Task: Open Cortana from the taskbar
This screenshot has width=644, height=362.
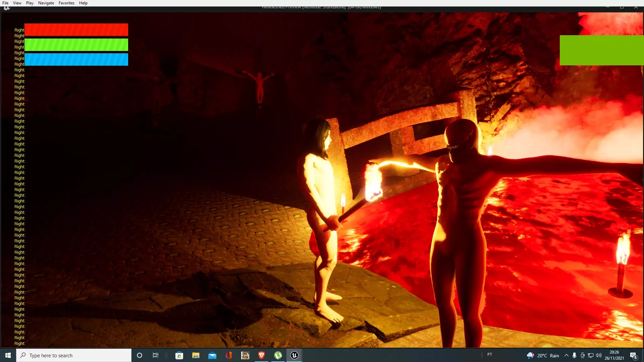Action: coord(140,355)
